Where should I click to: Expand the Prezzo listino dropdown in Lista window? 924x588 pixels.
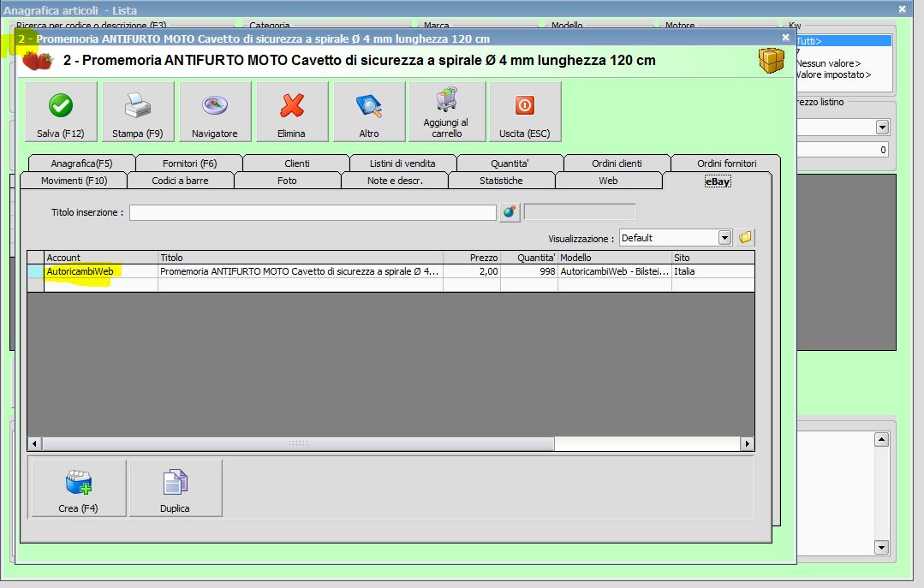tap(882, 128)
